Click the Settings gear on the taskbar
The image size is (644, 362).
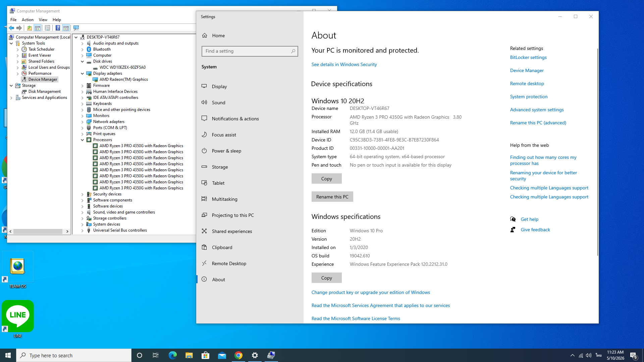255,355
